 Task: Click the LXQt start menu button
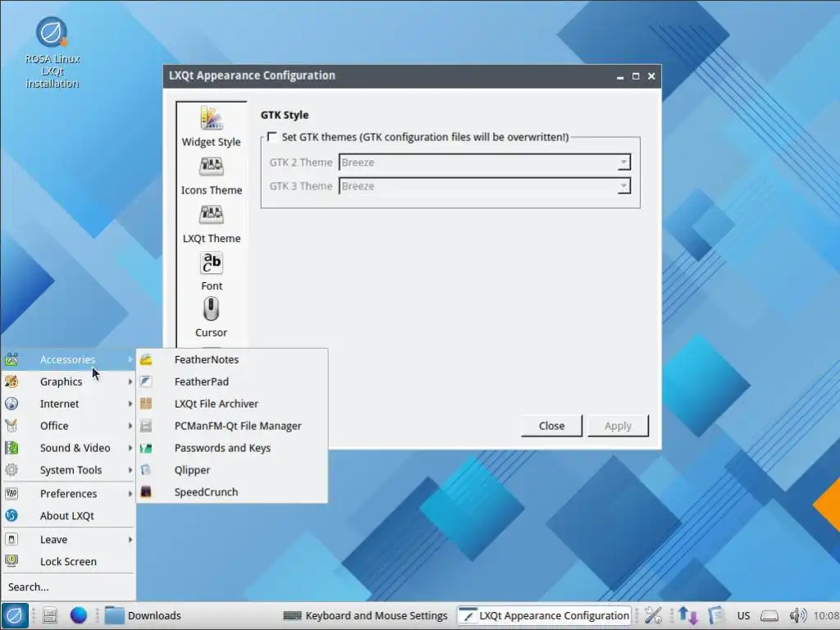click(15, 615)
